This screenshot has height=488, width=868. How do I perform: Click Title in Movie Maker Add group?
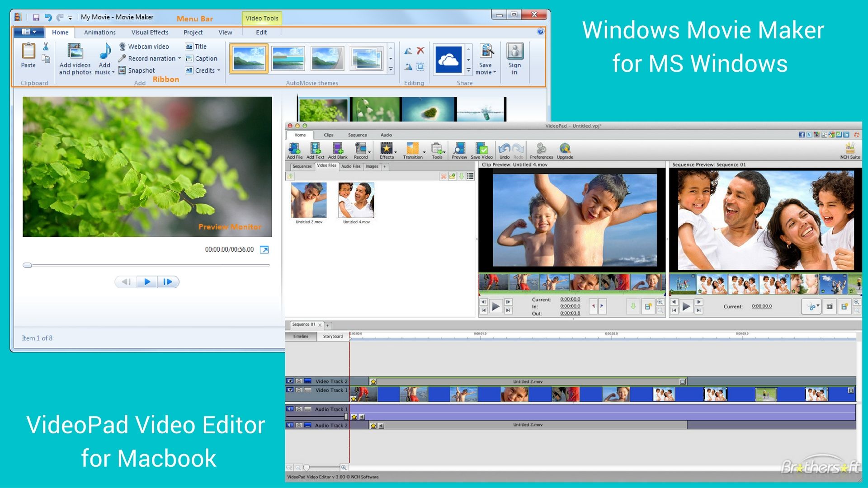[196, 47]
